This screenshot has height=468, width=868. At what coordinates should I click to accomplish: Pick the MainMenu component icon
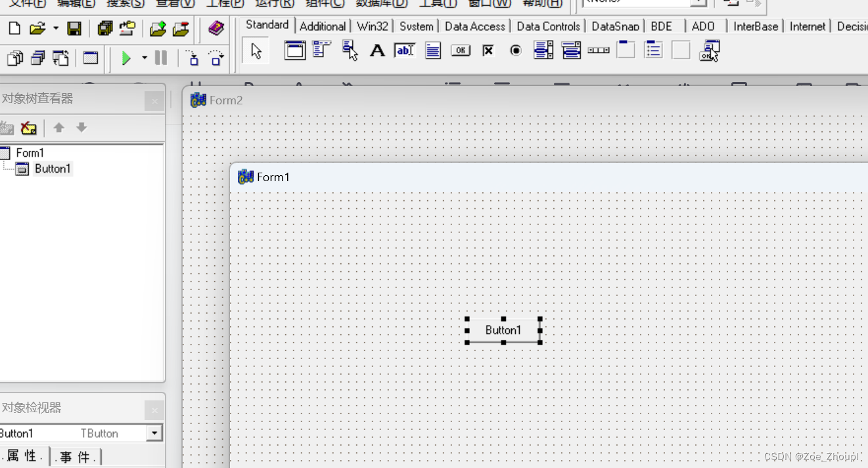click(322, 50)
